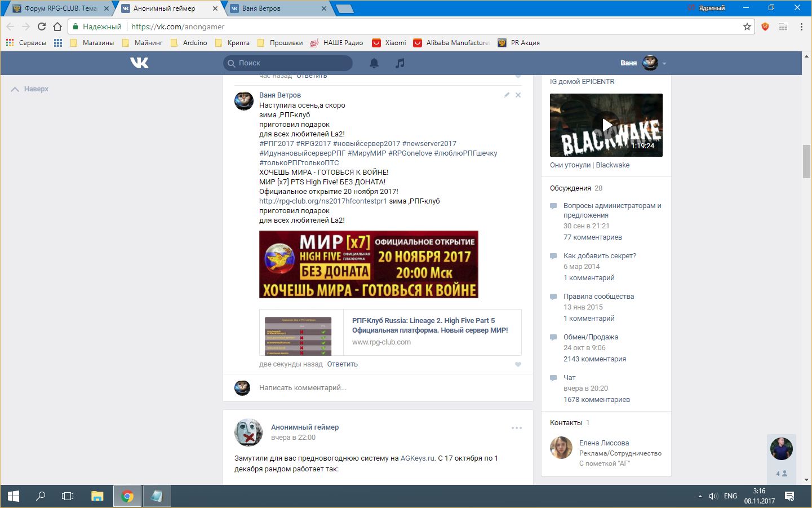The height and width of the screenshot is (508, 812).
Task: Show hidden system tray icons
Action: 700,496
